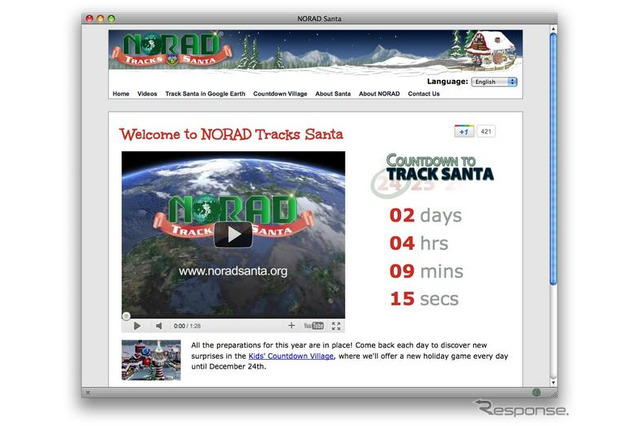Click the x icon in bottom-left status bar
The image size is (640, 426).
coord(87,393)
